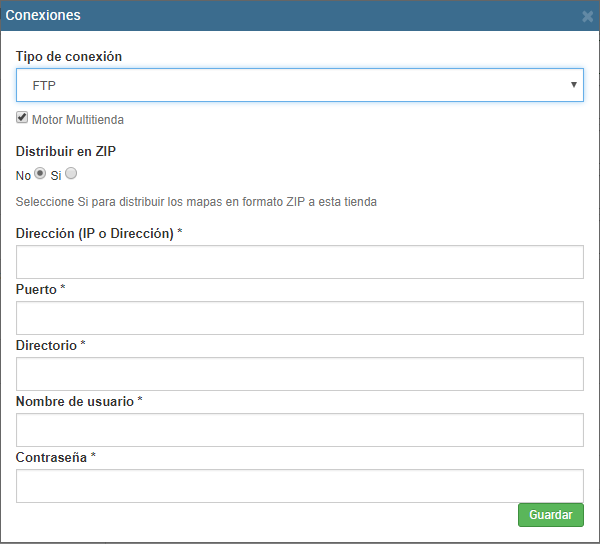Click into the Puerto input field

pyautogui.click(x=299, y=318)
